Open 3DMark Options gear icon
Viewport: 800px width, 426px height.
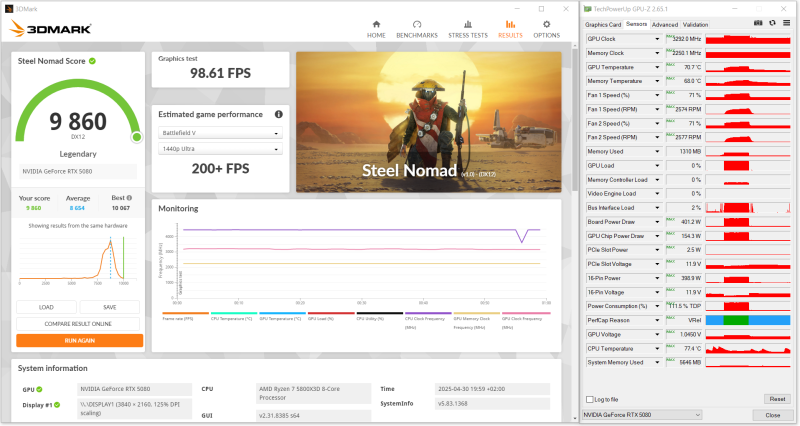click(546, 24)
